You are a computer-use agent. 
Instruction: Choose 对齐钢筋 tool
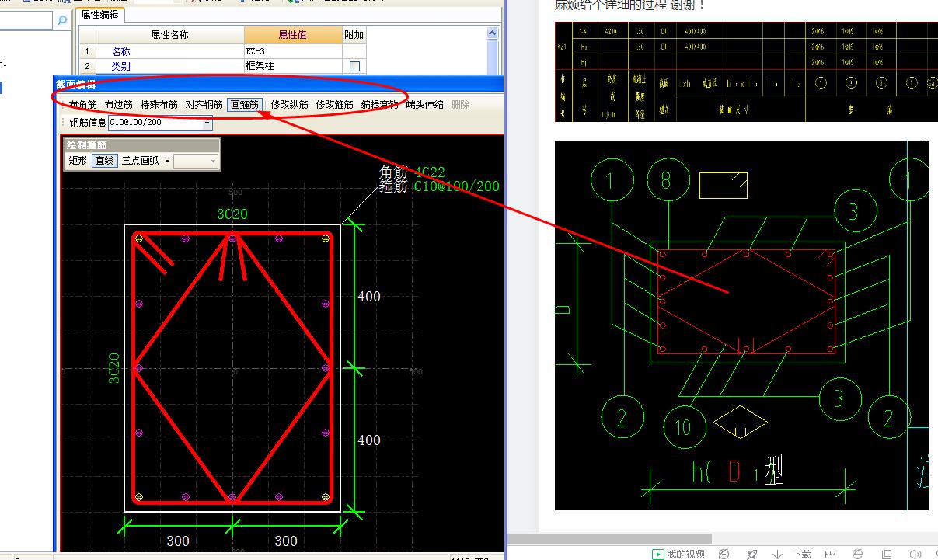pyautogui.click(x=204, y=104)
